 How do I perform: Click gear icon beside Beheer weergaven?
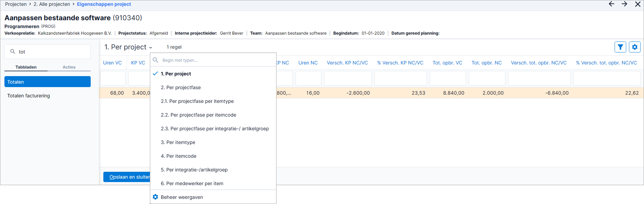coord(155,197)
